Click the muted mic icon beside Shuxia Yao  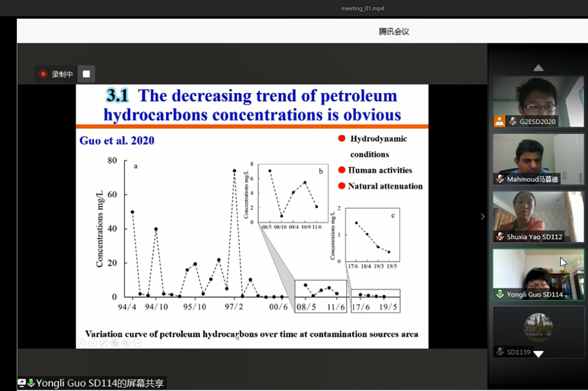coord(500,237)
